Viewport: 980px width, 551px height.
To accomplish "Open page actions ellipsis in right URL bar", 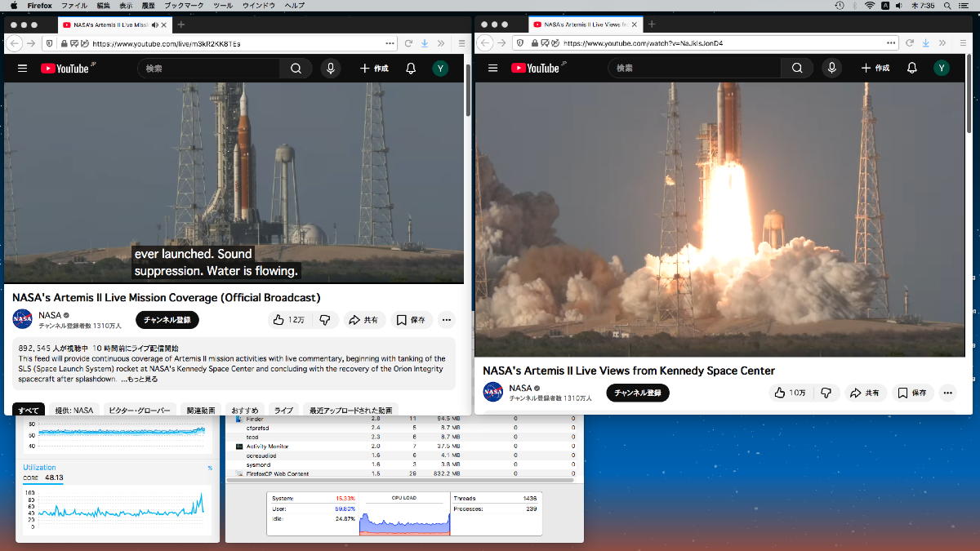I will (x=890, y=42).
